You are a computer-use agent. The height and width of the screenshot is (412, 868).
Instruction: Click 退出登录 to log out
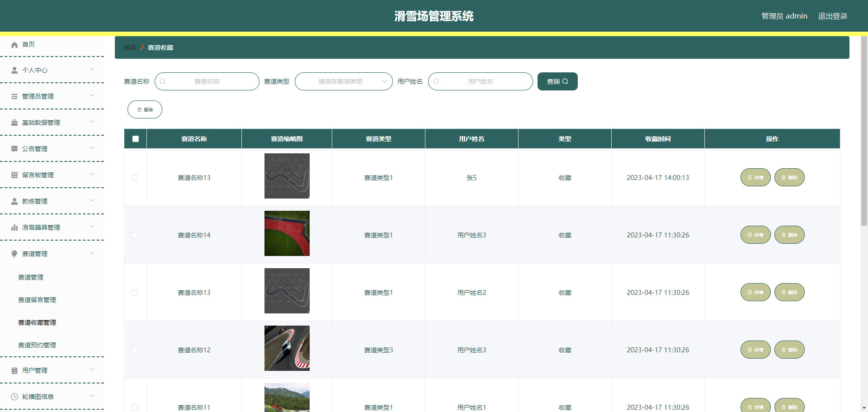point(832,16)
